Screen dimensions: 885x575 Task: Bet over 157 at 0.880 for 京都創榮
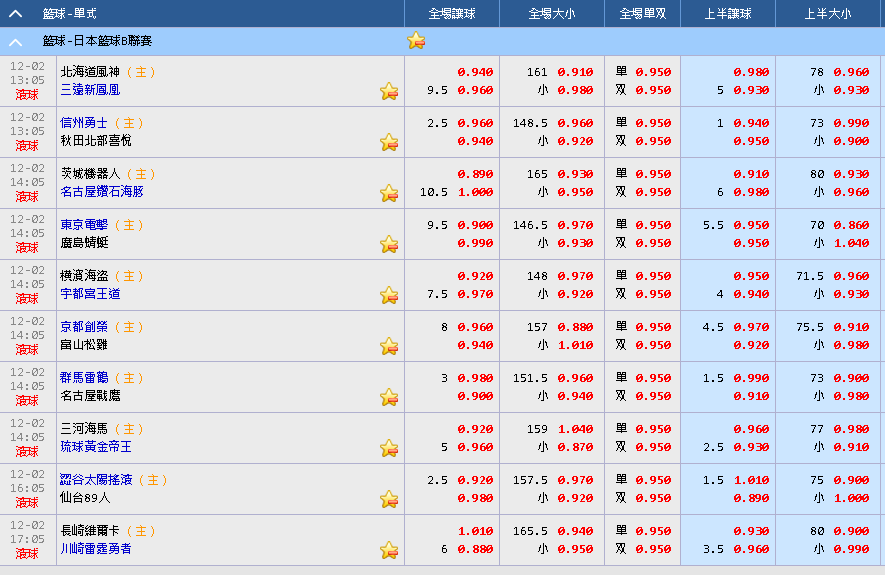pos(575,327)
